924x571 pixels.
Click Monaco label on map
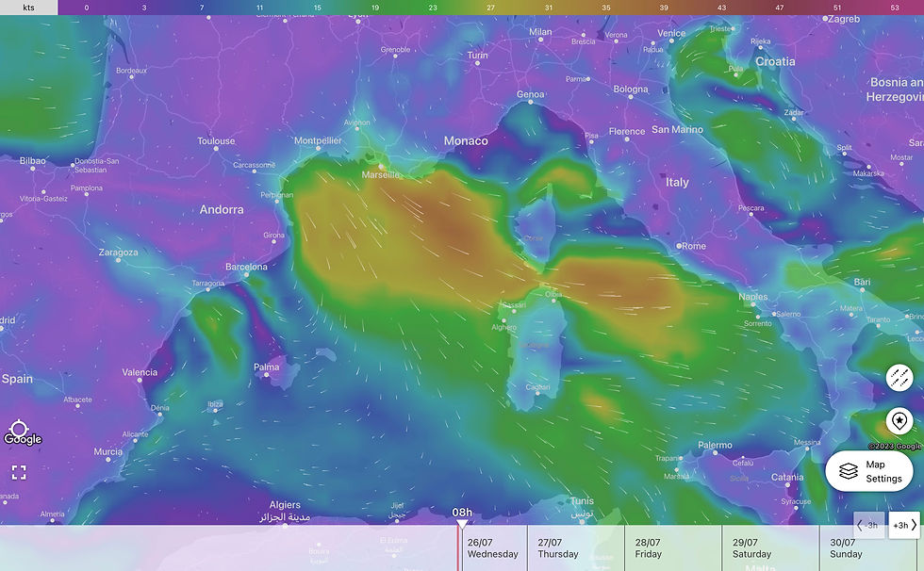pos(466,140)
